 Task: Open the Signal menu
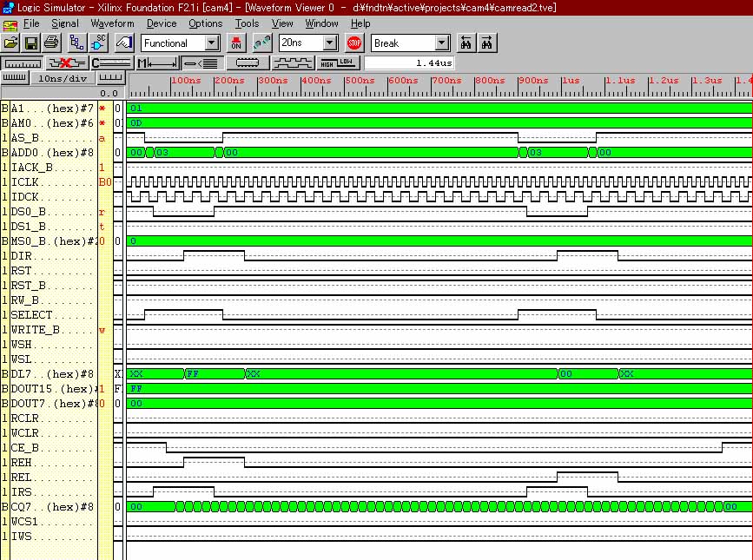click(x=64, y=23)
